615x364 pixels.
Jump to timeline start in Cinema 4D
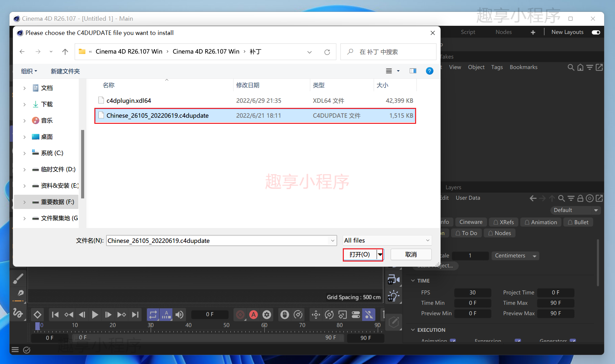tap(55, 315)
